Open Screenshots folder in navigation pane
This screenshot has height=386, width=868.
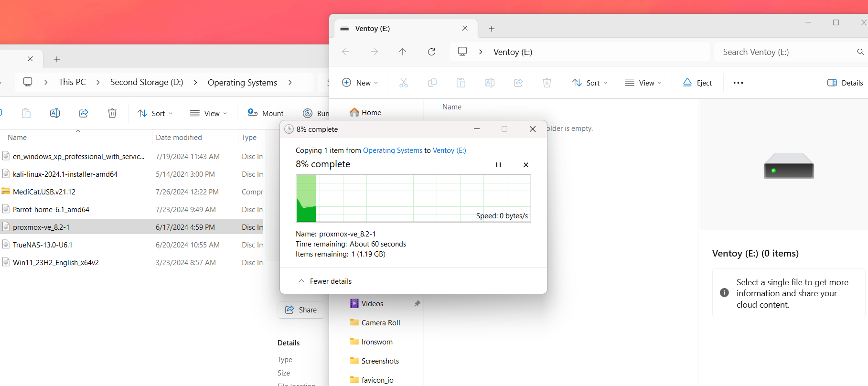pyautogui.click(x=375, y=361)
